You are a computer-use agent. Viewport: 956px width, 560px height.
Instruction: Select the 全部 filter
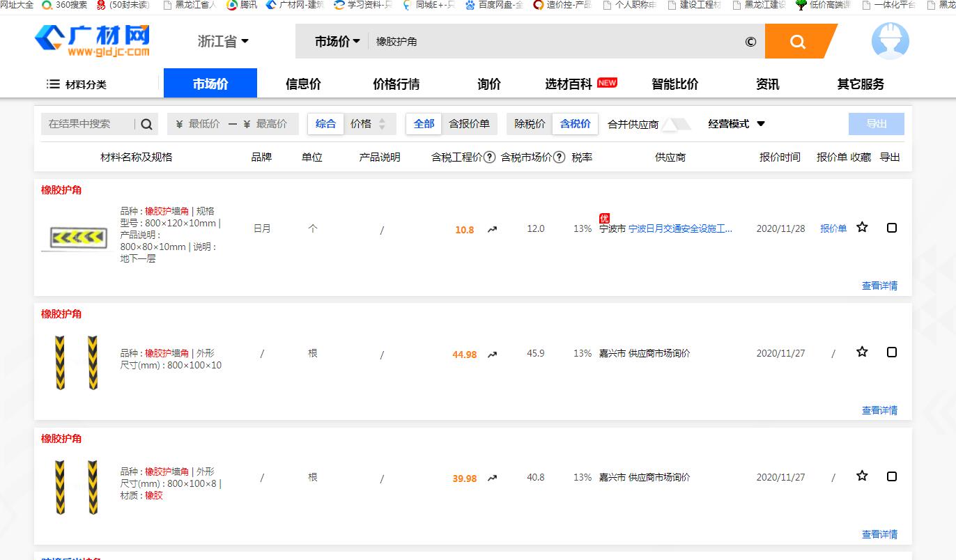coord(424,124)
